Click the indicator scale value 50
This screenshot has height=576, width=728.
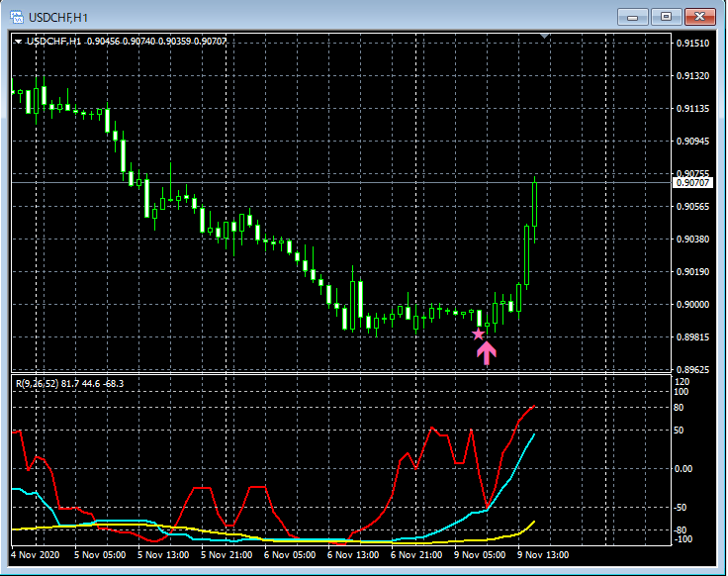tap(679, 431)
